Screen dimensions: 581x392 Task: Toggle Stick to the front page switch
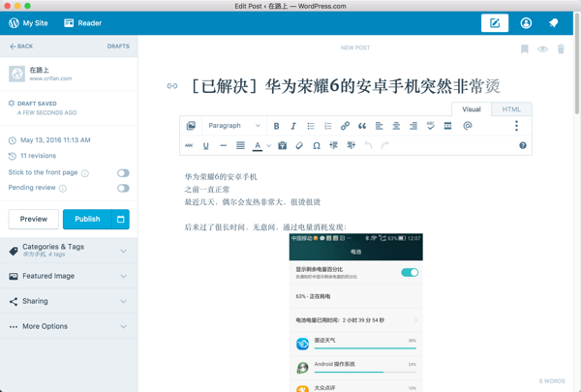[x=123, y=173]
